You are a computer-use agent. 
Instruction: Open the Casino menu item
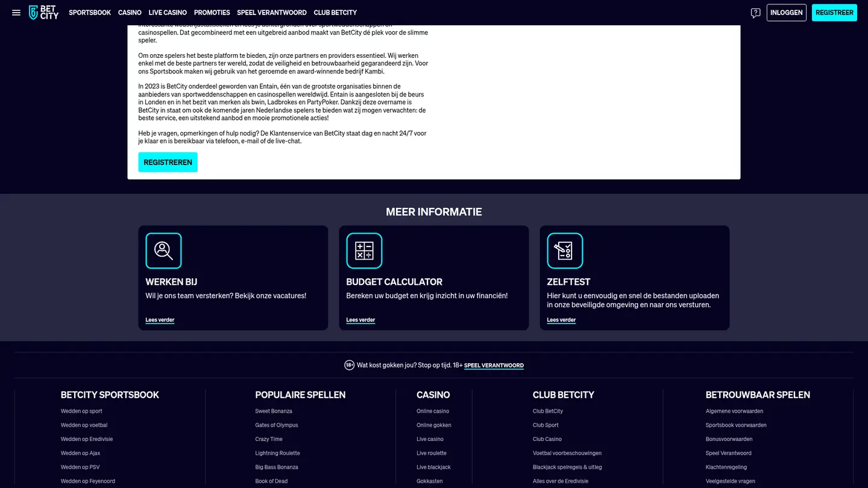click(130, 13)
